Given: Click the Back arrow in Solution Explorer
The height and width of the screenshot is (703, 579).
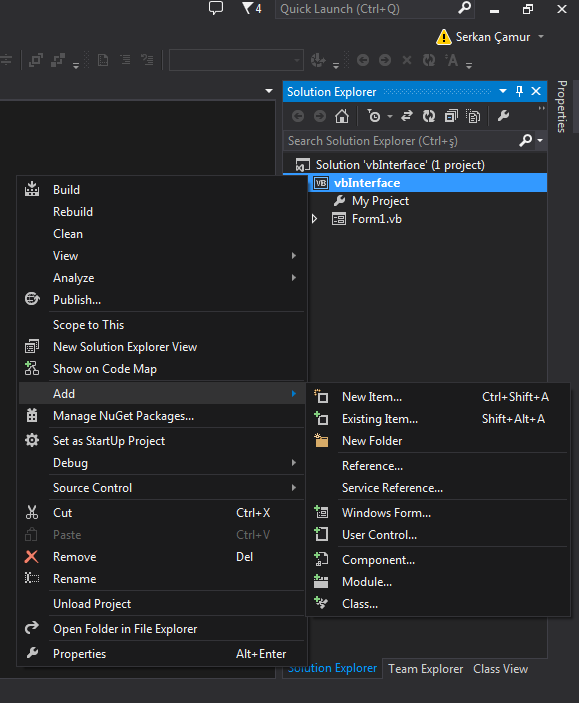Looking at the screenshot, I should [x=298, y=117].
